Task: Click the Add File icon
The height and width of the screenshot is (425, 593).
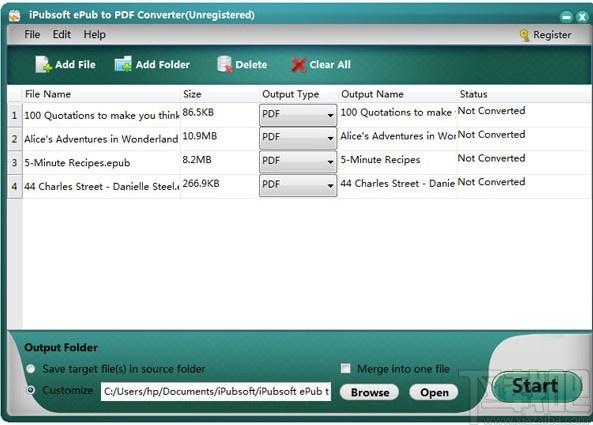Action: pyautogui.click(x=43, y=64)
